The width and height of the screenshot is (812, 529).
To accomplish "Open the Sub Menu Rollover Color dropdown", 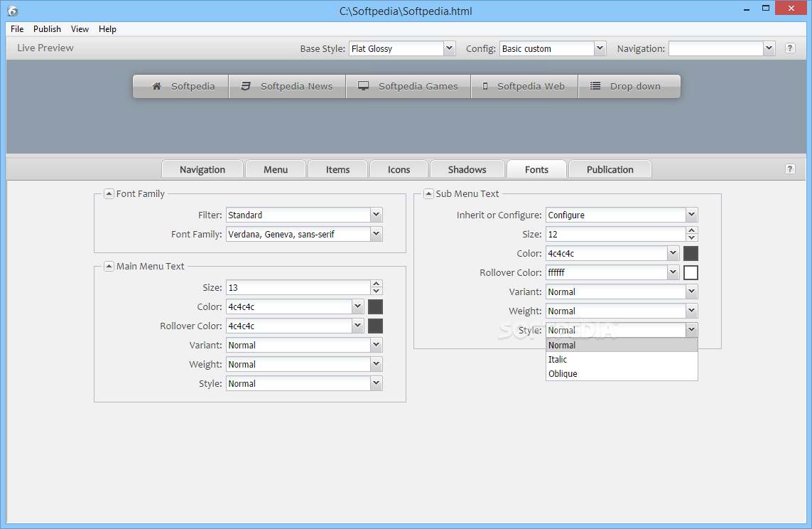I will click(673, 272).
